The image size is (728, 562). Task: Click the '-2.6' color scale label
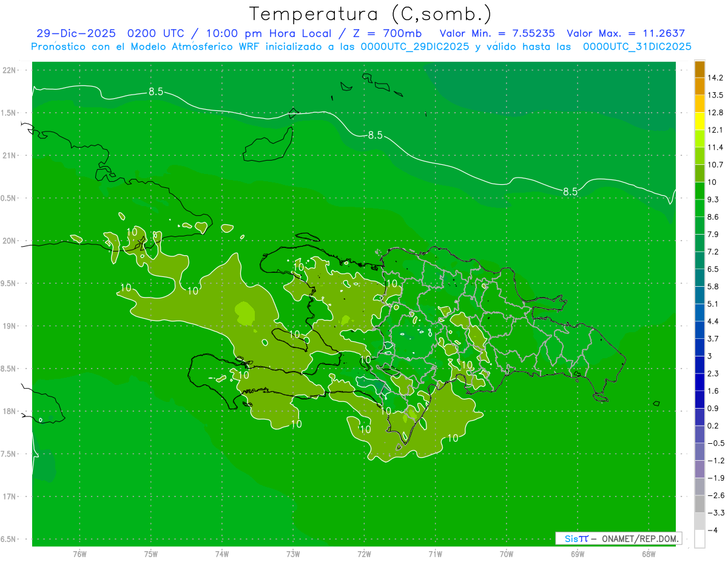(x=716, y=495)
